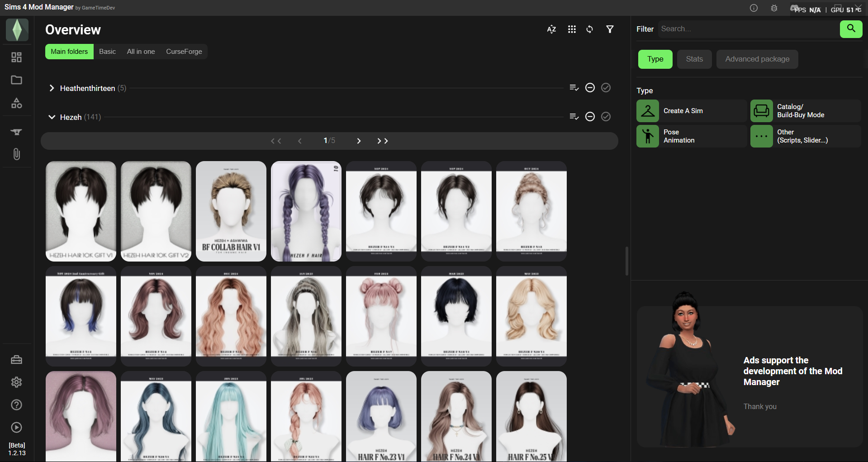This screenshot has height=462, width=868.
Task: Click the Sims plumbob logo icon
Action: tap(17, 30)
